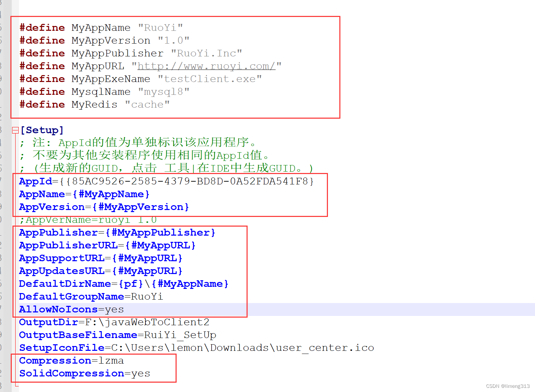The width and height of the screenshot is (535, 392).
Task: Click the SolidCompression=yes line
Action: (85, 373)
